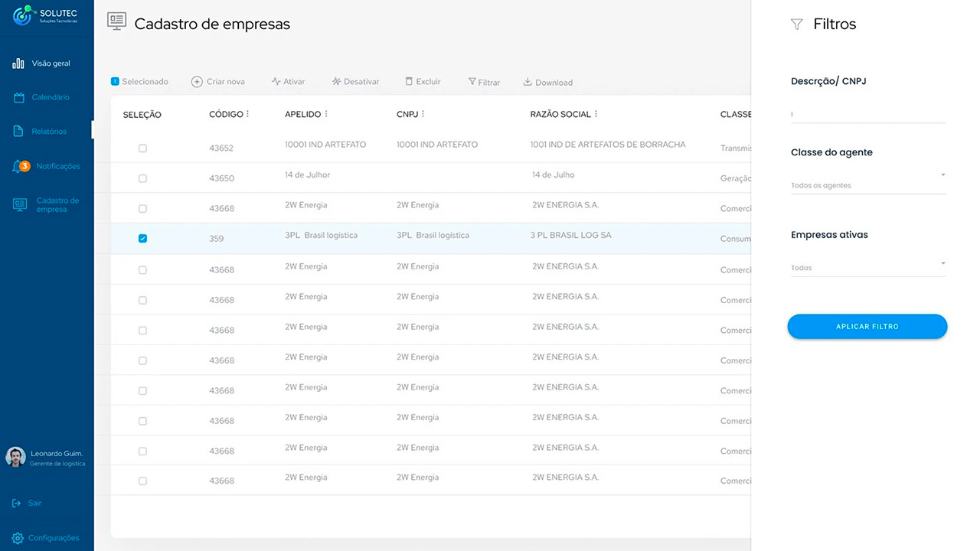Click the Download icon
This screenshot has height=551, width=980.
pyautogui.click(x=528, y=82)
